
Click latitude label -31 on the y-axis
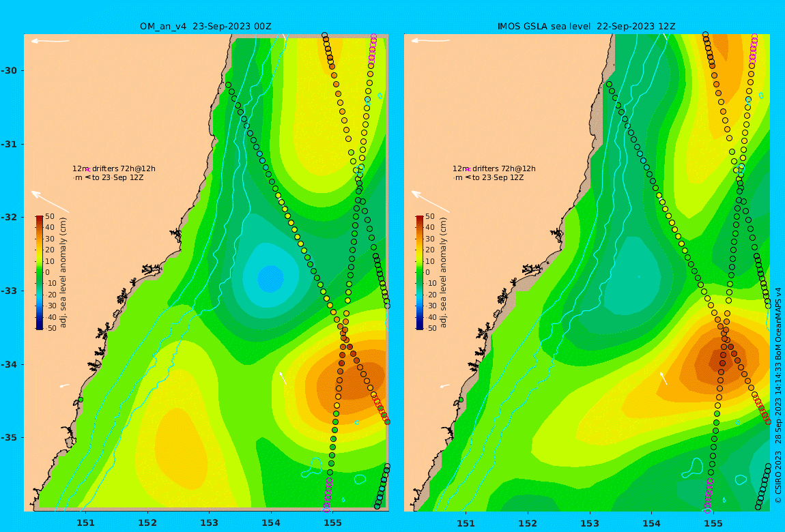pyautogui.click(x=8, y=144)
